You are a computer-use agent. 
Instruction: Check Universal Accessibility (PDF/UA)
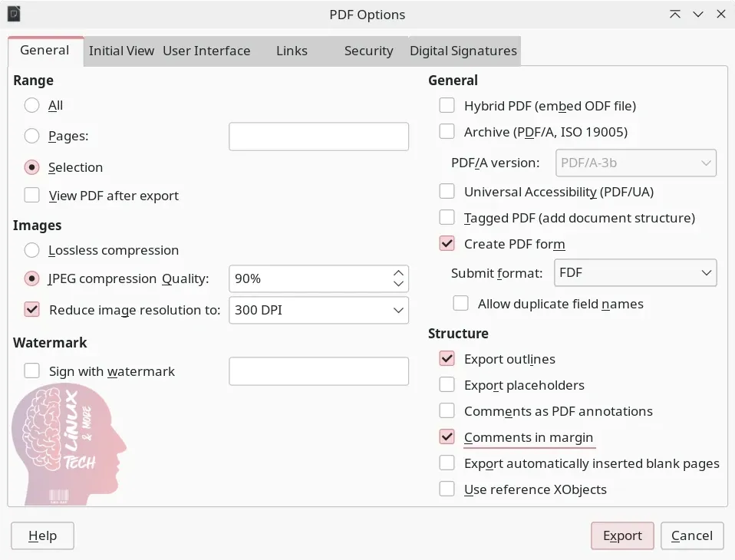tap(447, 191)
